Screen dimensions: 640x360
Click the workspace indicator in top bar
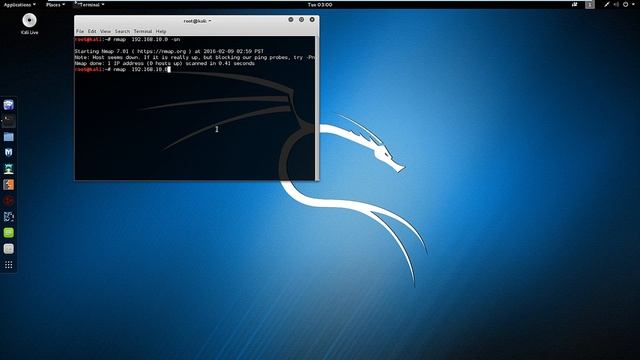coord(589,5)
